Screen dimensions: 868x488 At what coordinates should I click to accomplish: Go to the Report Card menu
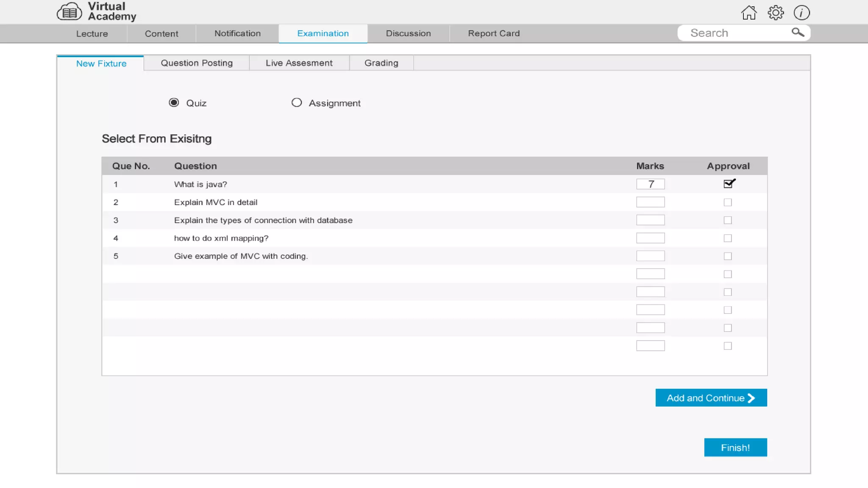pyautogui.click(x=493, y=33)
